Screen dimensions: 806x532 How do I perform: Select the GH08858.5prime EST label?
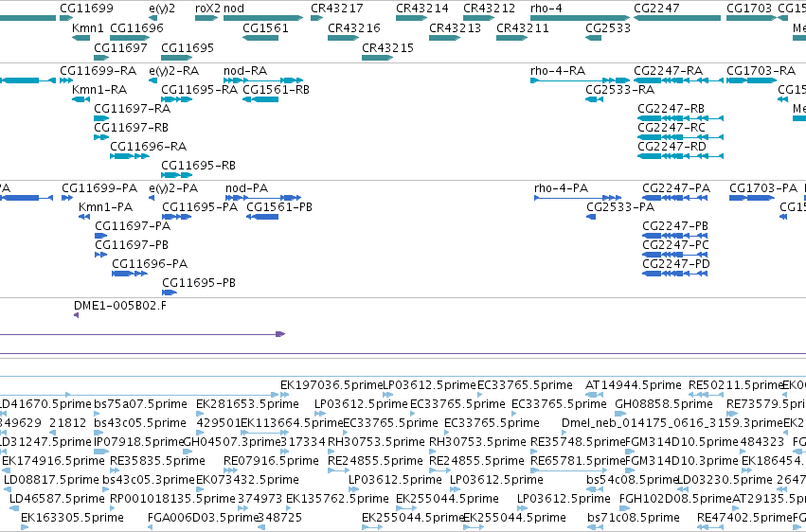pyautogui.click(x=664, y=404)
